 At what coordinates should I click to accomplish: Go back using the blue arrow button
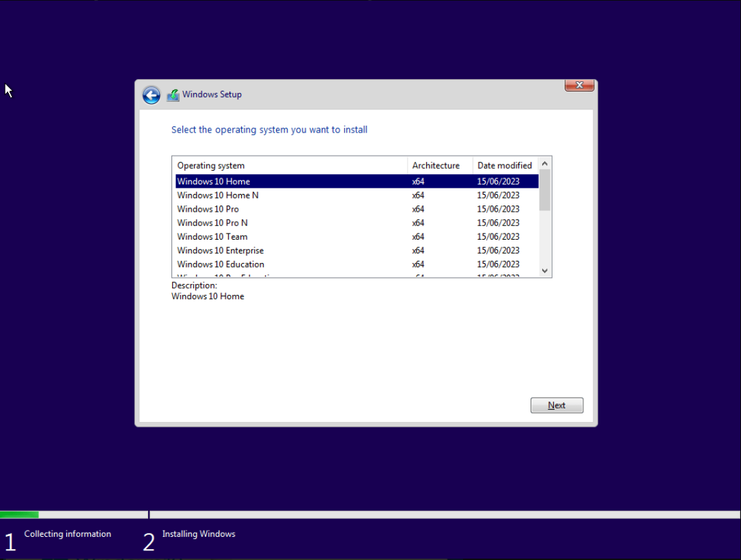tap(151, 95)
